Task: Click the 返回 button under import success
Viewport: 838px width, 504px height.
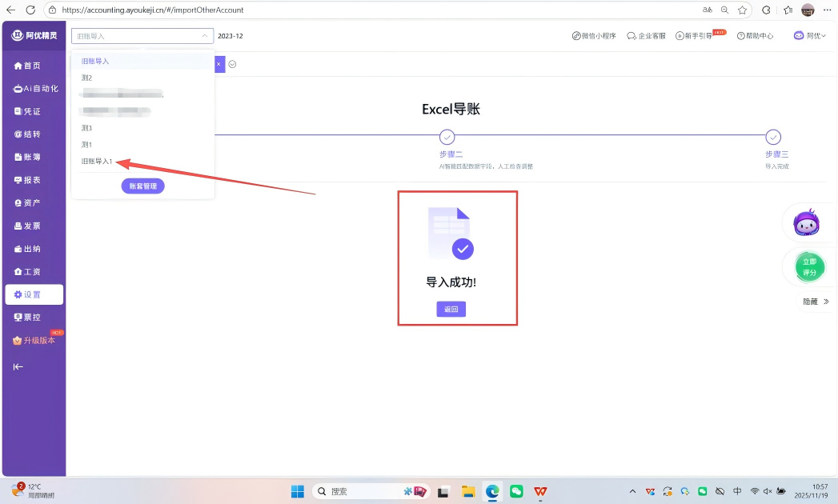Action: 451,309
